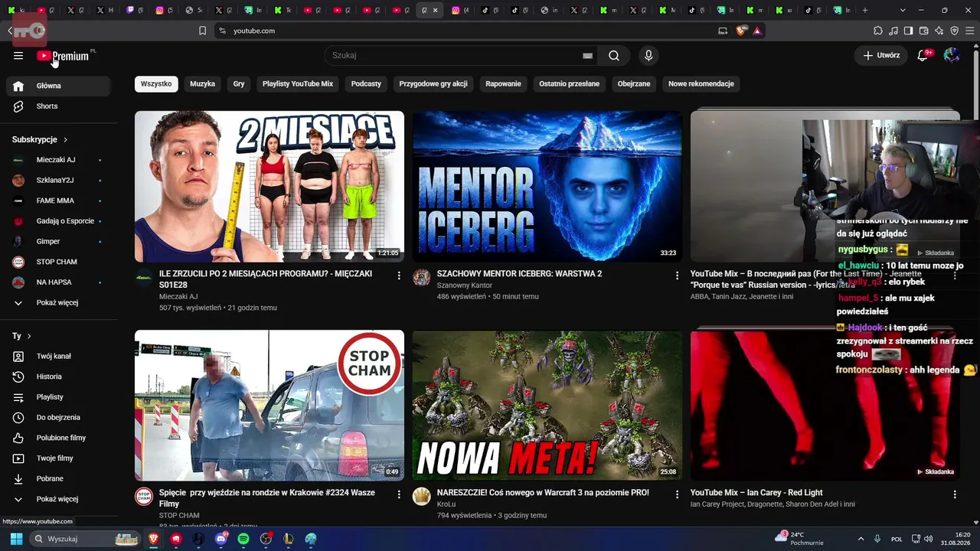This screenshot has width=980, height=551.
Task: Open Szanowny Kantor channel link
Action: (x=465, y=285)
